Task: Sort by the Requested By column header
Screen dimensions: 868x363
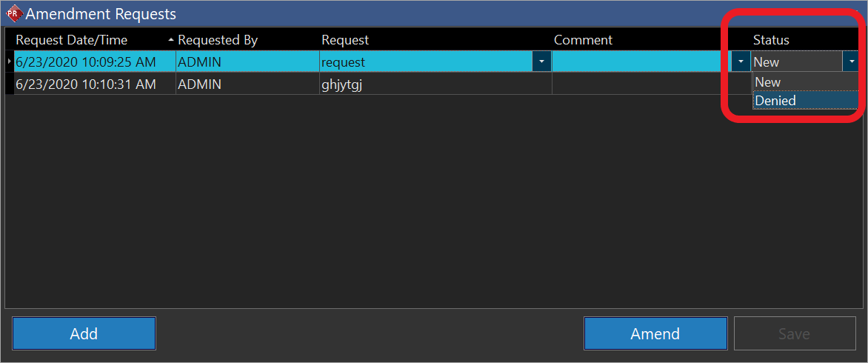Action: [x=218, y=40]
